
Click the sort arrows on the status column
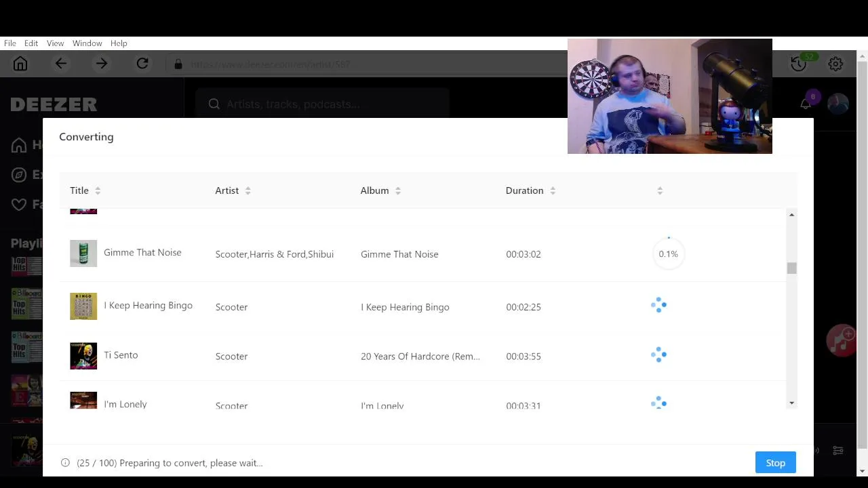(x=660, y=190)
